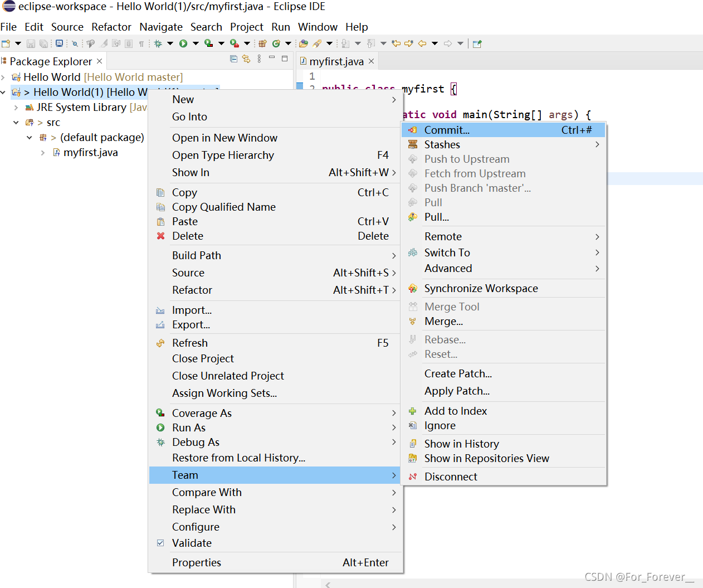Open the Switch To submenu

[504, 252]
